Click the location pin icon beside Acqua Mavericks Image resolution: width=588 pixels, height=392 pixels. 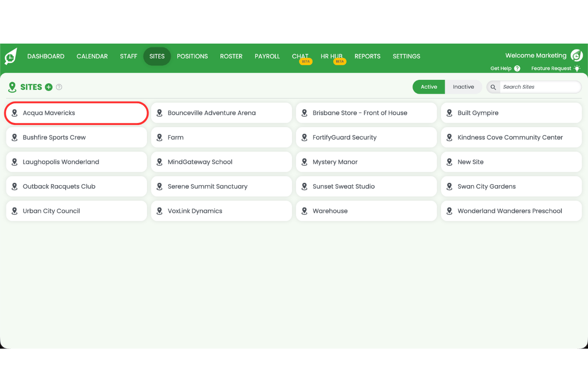click(x=15, y=113)
